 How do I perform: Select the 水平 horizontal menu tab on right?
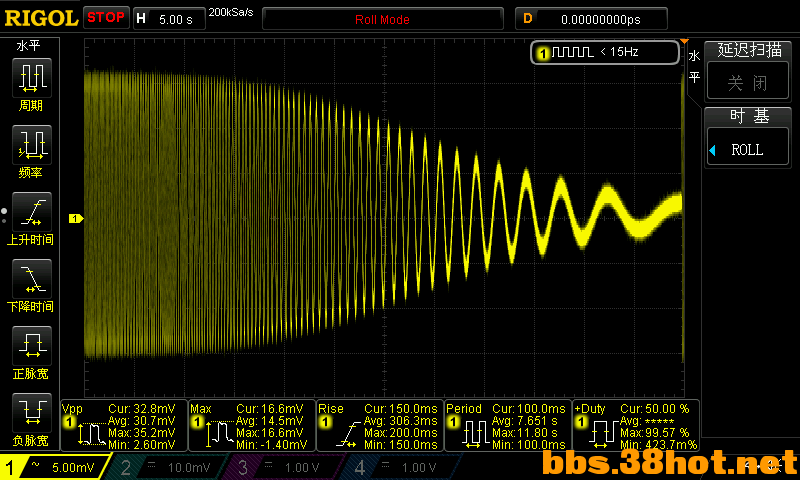[x=694, y=67]
